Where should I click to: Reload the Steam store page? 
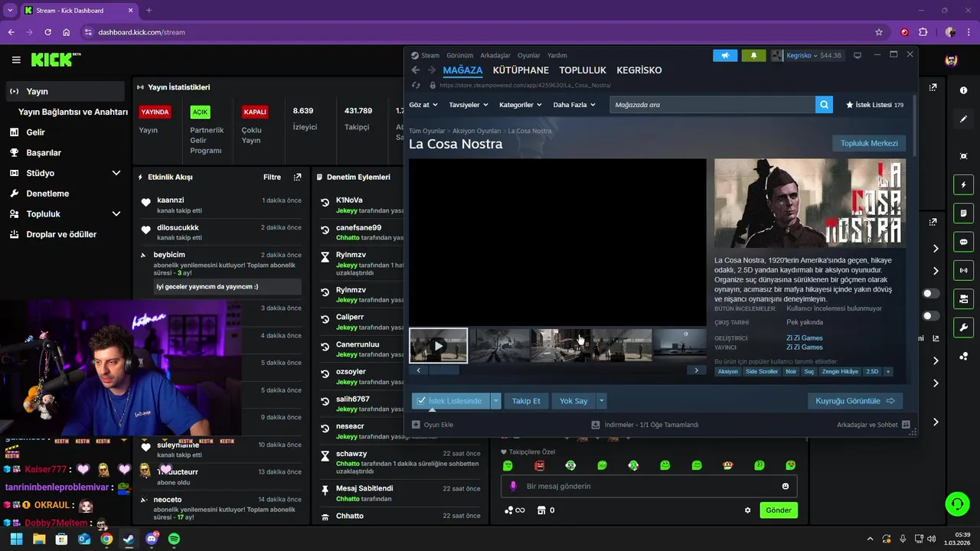pyautogui.click(x=416, y=85)
